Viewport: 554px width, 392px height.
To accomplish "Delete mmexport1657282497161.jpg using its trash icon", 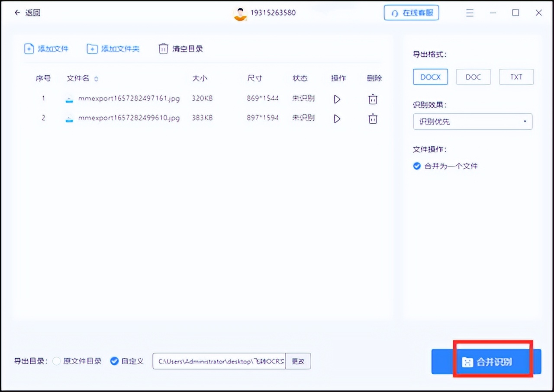I will tap(372, 99).
